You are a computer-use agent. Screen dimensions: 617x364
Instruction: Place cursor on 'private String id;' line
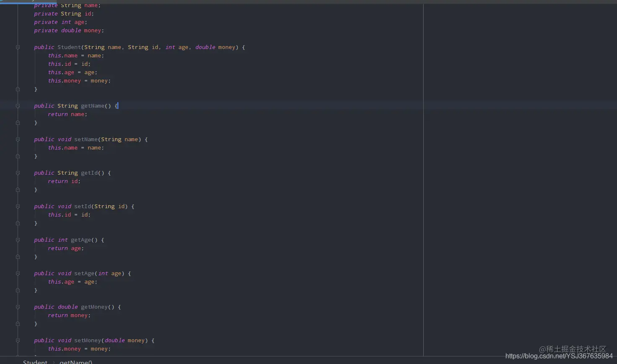tap(64, 14)
